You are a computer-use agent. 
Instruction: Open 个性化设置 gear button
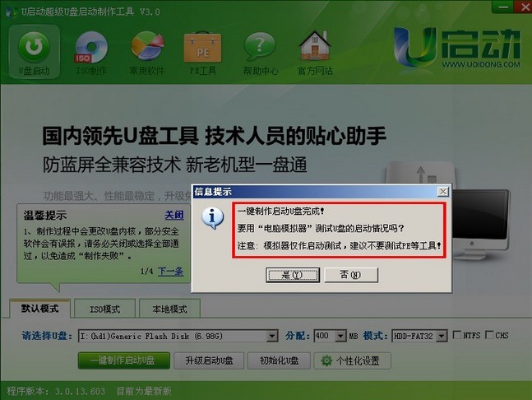point(352,360)
